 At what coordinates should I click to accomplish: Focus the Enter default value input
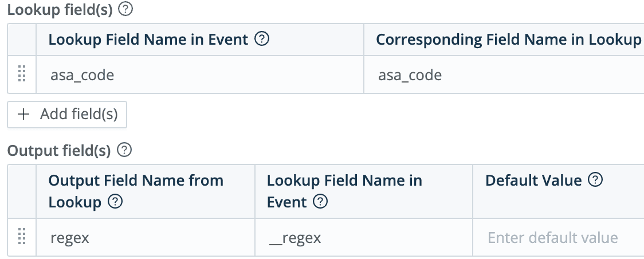point(553,238)
